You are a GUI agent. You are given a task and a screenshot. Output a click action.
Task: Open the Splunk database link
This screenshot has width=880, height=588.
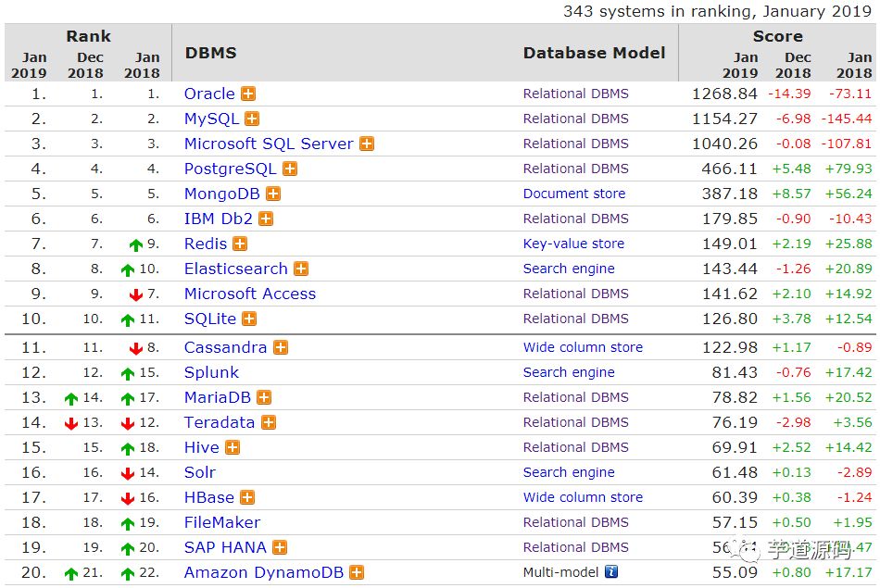pos(211,372)
